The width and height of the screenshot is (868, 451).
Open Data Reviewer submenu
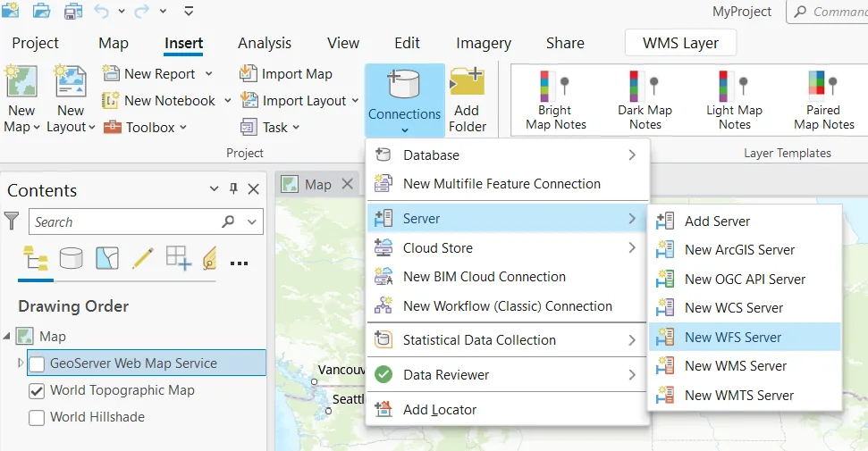coord(507,375)
